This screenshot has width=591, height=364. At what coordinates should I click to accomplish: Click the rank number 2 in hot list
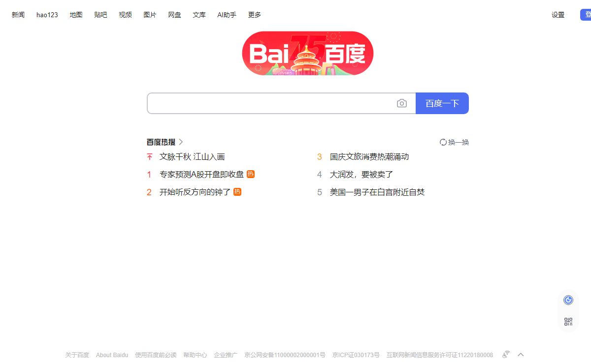pyautogui.click(x=149, y=192)
